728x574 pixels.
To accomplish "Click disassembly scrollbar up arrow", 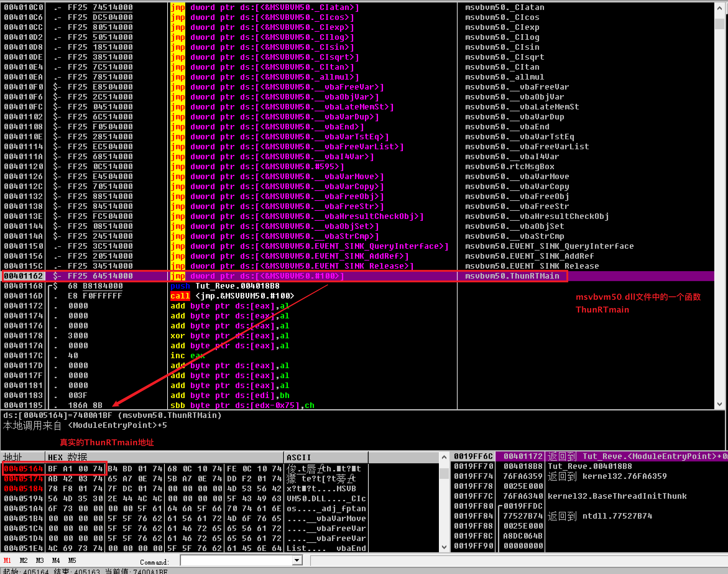I will [719, 8].
